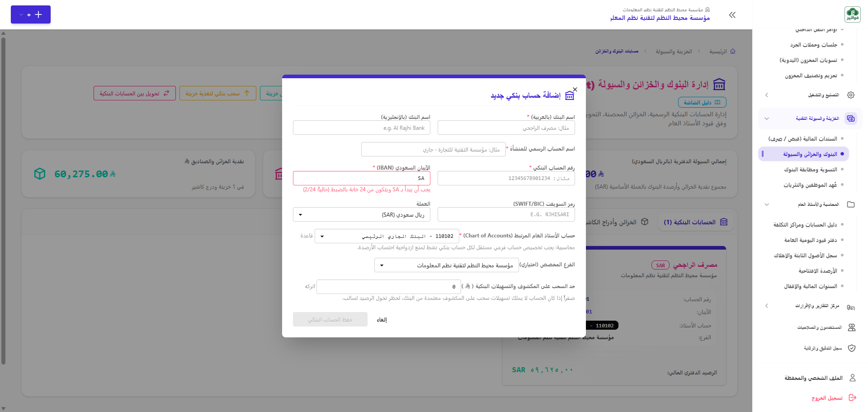Click the Fawateer app logo

click(x=852, y=14)
